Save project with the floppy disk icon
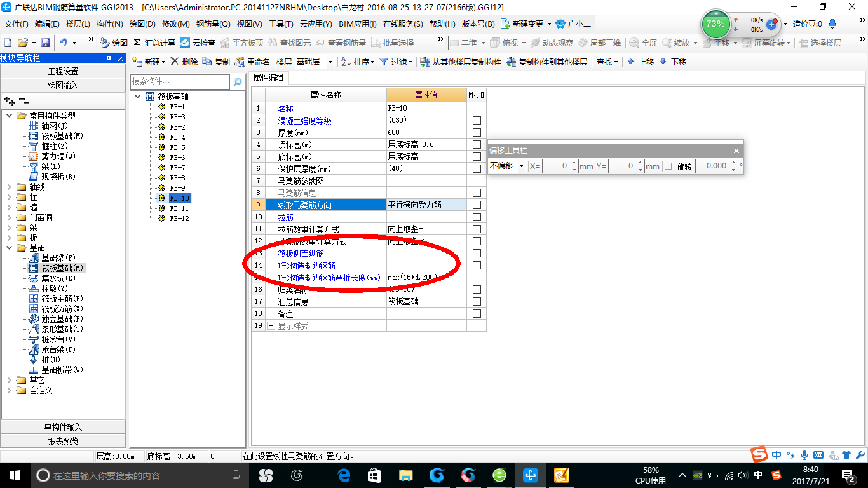The height and width of the screenshot is (488, 868). (x=45, y=43)
